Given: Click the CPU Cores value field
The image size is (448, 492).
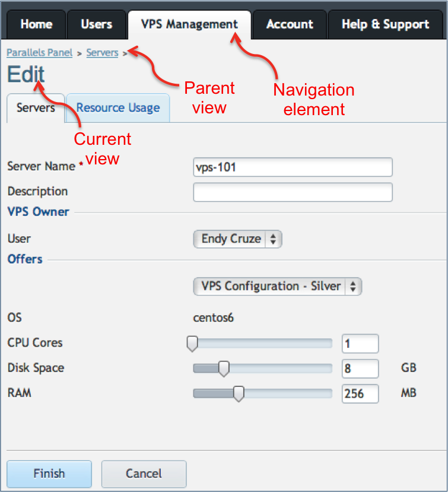Looking at the screenshot, I should [x=360, y=344].
